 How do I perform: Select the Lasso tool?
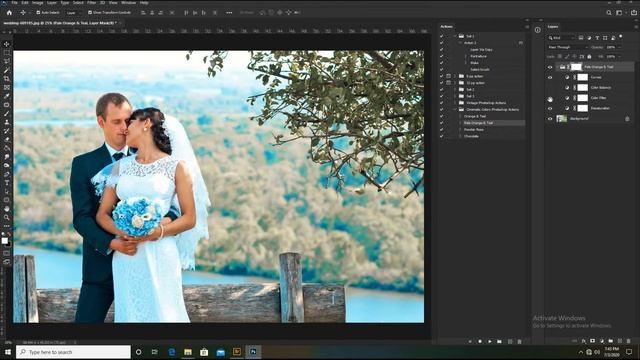point(7,61)
